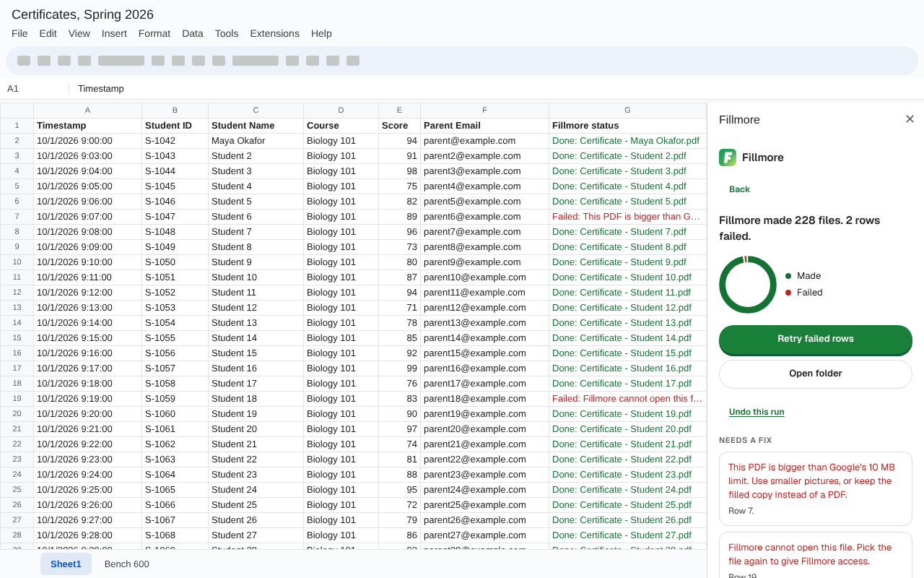Select column E header
Viewport: 924px width, 578px height.
click(x=399, y=110)
